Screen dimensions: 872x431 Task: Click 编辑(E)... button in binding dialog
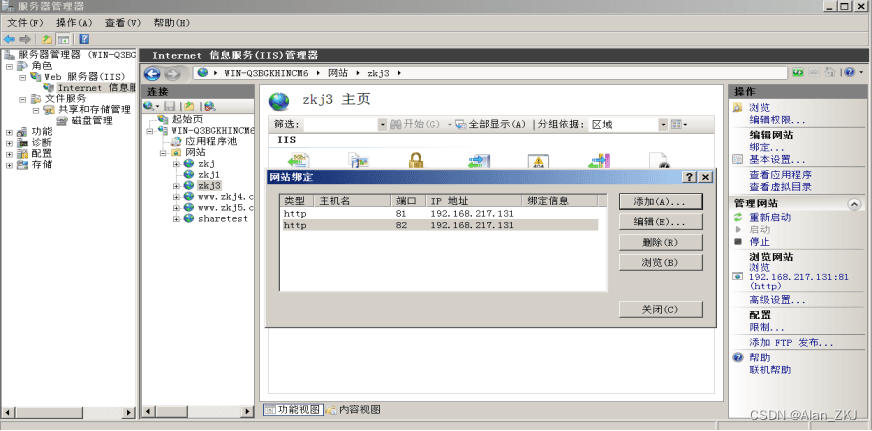pyautogui.click(x=661, y=222)
